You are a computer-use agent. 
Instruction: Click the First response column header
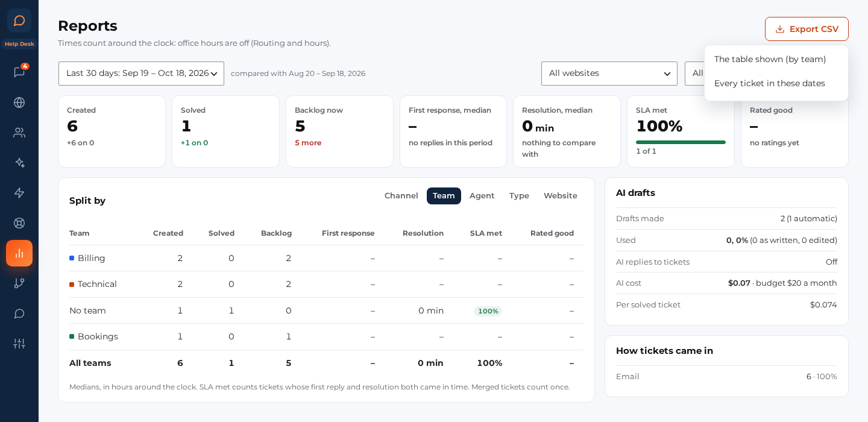pos(348,233)
